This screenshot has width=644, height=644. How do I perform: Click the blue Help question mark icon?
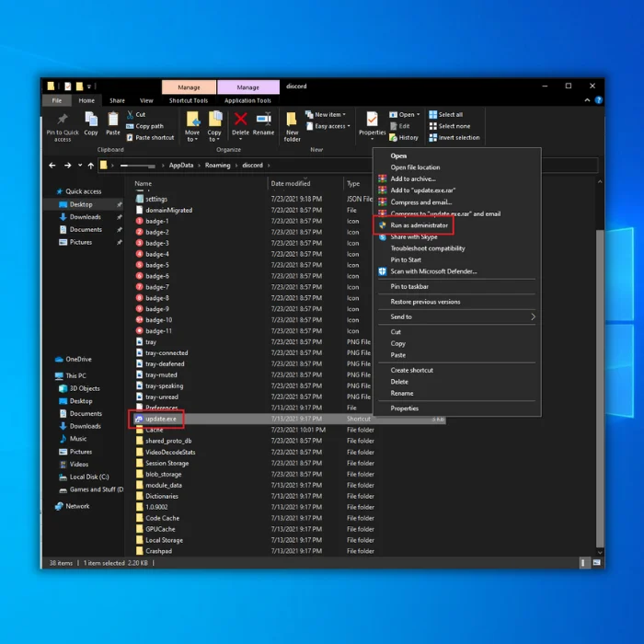[598, 100]
